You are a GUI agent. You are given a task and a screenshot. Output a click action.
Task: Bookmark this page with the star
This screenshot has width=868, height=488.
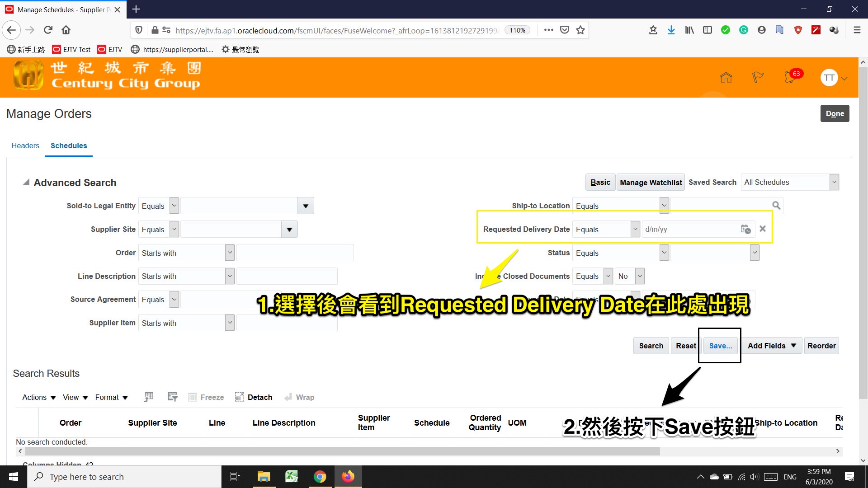click(x=580, y=30)
